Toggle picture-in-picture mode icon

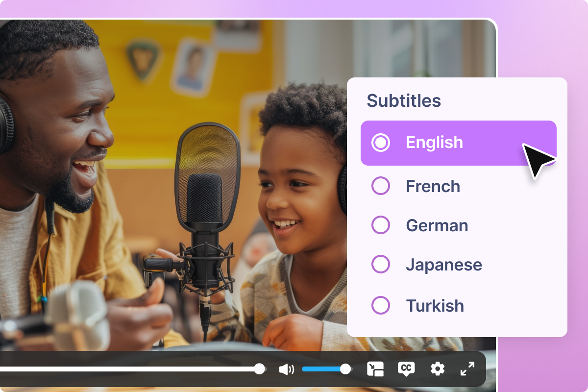(x=375, y=369)
